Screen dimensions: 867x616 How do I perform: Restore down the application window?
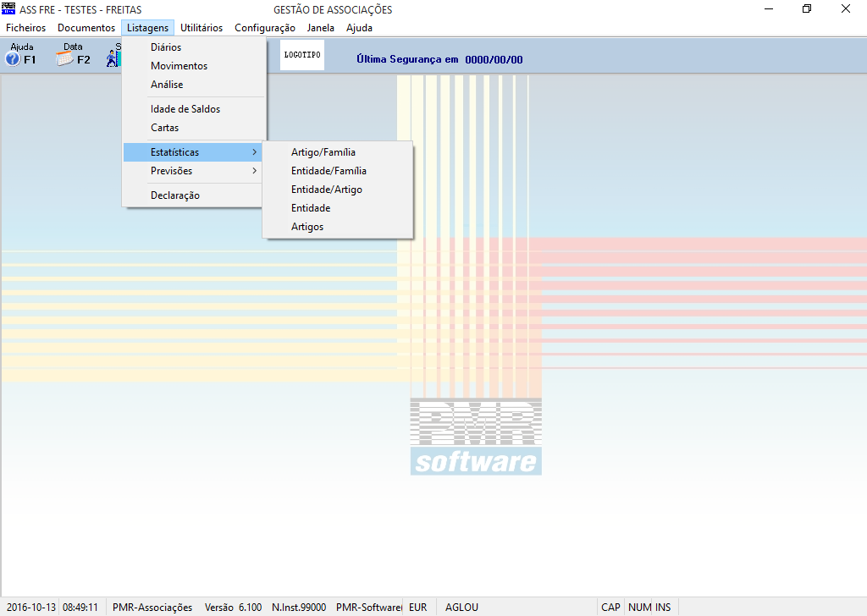[807, 8]
